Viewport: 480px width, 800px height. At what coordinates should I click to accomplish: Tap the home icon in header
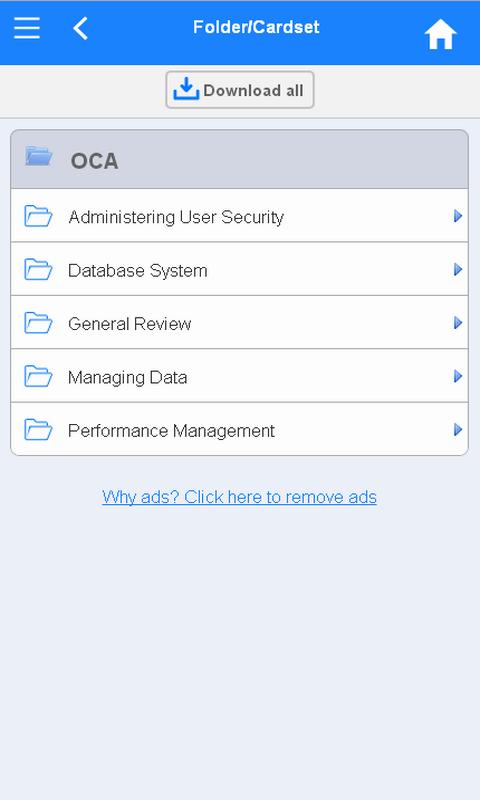pyautogui.click(x=440, y=34)
